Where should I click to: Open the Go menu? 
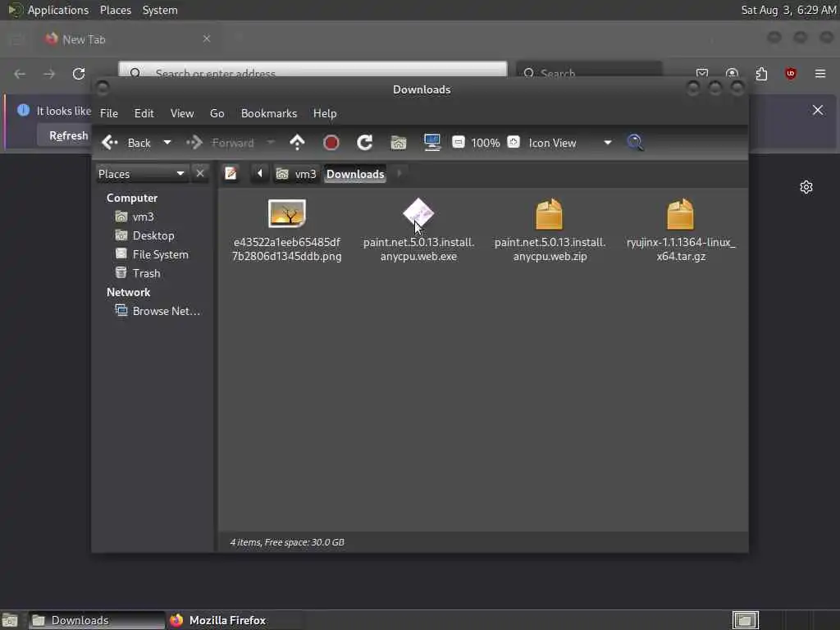click(217, 113)
